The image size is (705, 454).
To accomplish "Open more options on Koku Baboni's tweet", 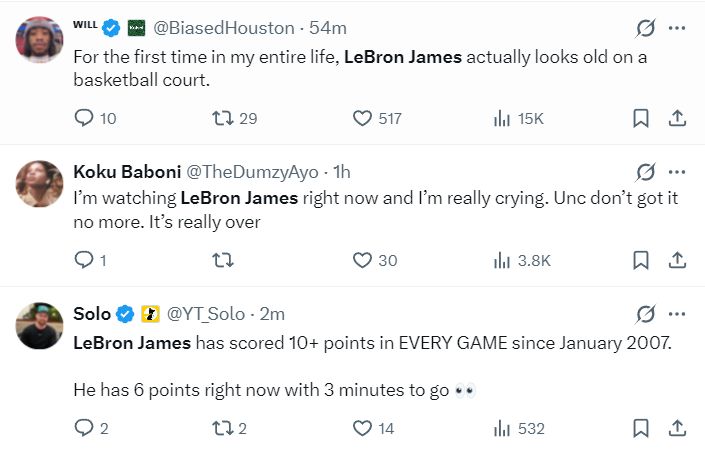I will [677, 171].
